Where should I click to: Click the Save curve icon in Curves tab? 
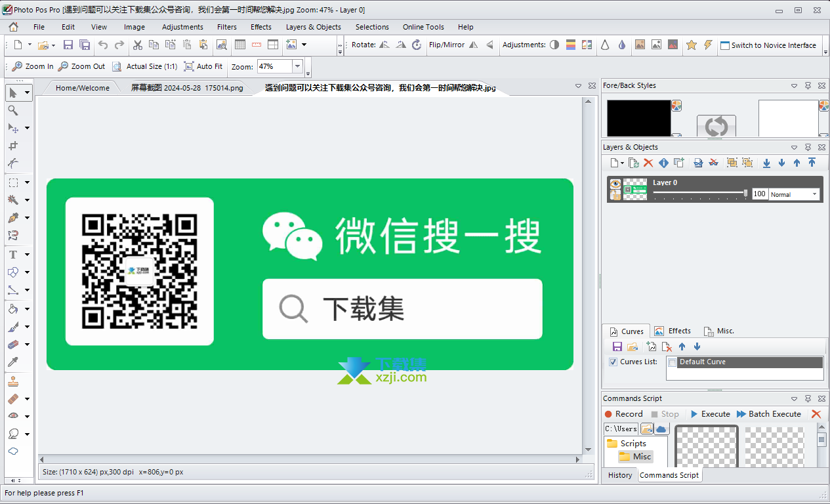(x=617, y=346)
